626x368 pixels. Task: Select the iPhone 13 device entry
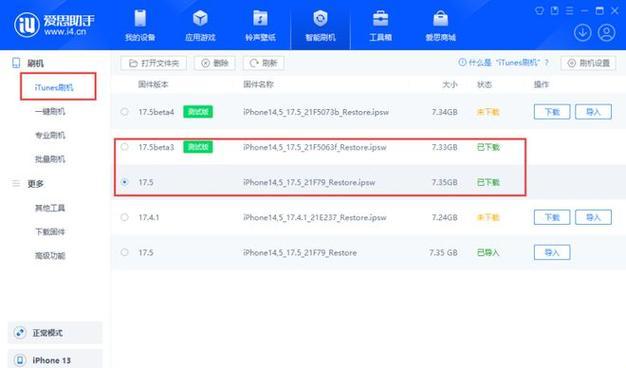coord(55,359)
